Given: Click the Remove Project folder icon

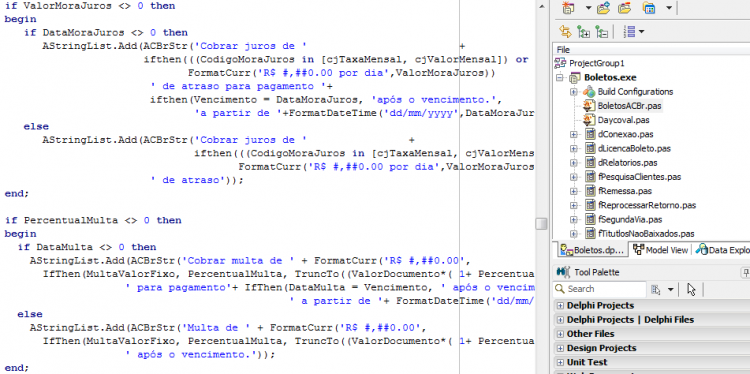Looking at the screenshot, I should pos(624,7).
